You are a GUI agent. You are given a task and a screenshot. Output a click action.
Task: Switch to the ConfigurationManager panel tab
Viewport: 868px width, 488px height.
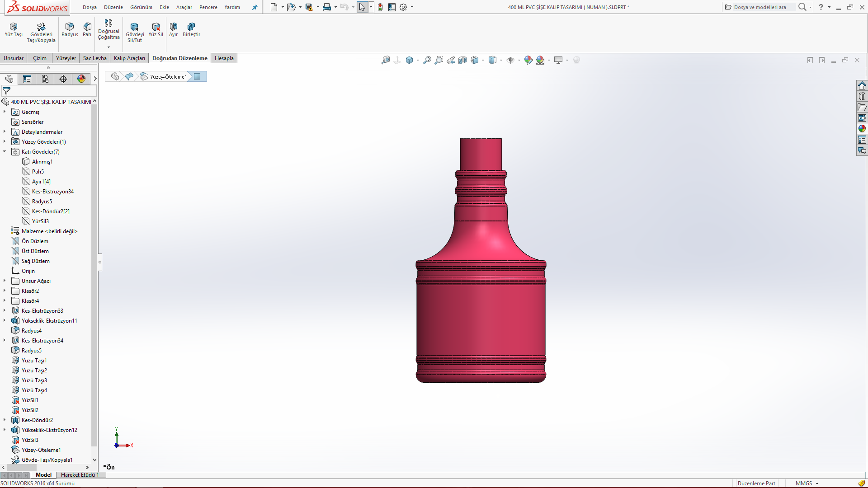pyautogui.click(x=45, y=79)
